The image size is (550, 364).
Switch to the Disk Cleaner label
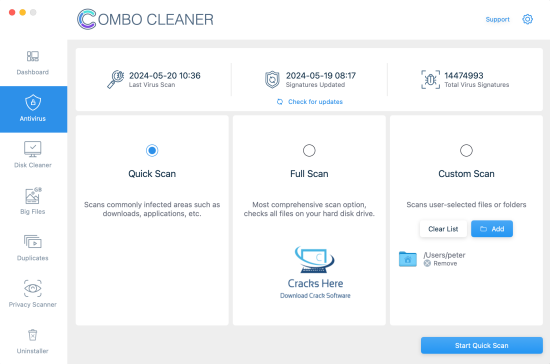pos(33,165)
